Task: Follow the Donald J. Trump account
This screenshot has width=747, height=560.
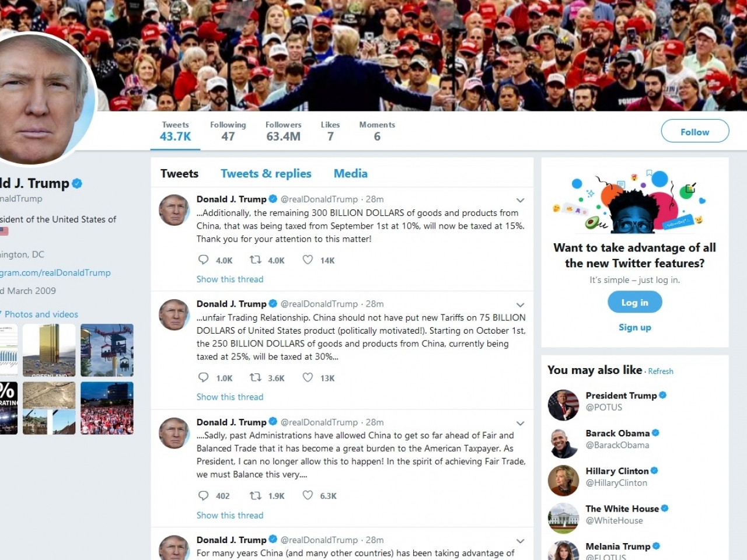Action: (x=694, y=131)
